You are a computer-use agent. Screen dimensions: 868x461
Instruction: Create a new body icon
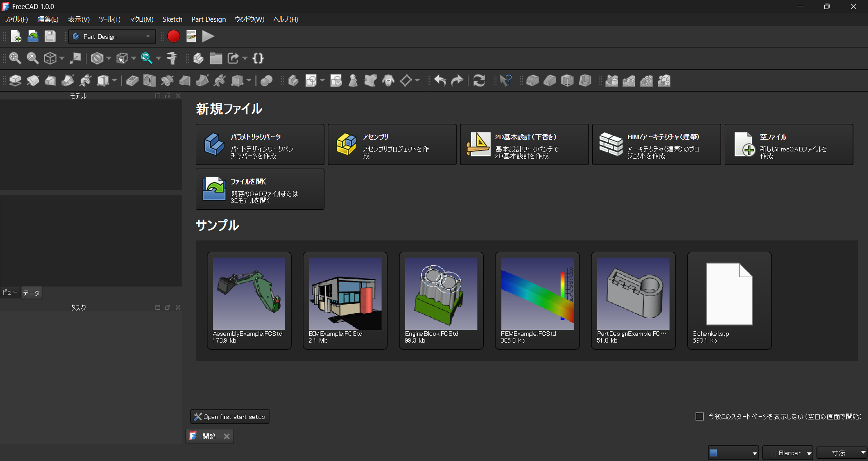tap(293, 80)
